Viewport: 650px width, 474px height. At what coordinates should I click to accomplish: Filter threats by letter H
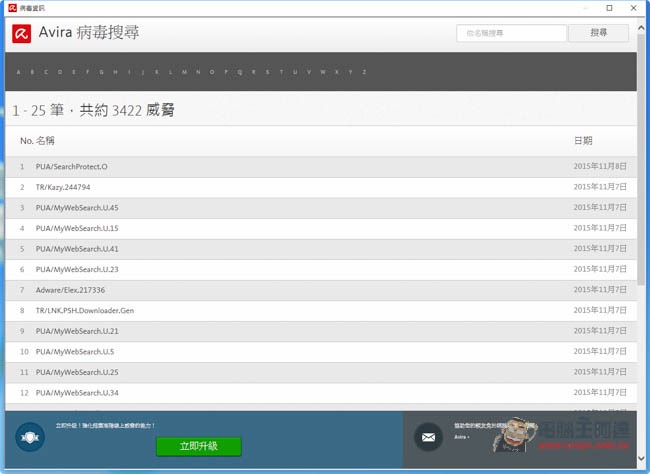[x=115, y=72]
